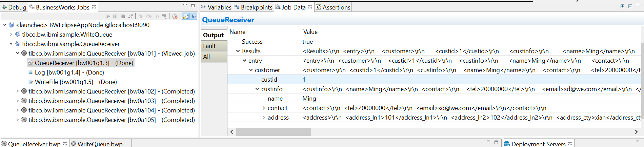
Task: Collapse the custinfo row in the output
Action: (257, 89)
